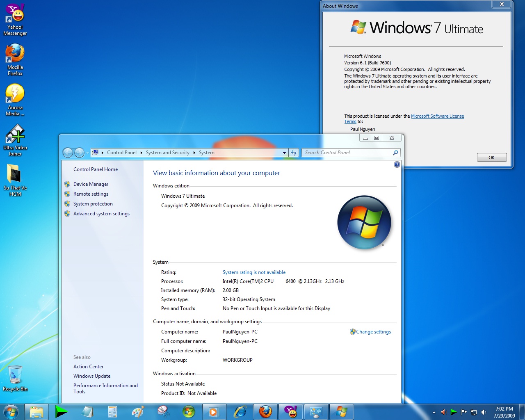525x420 pixels.
Task: Open notepad-style taskbar icon
Action: (x=87, y=412)
